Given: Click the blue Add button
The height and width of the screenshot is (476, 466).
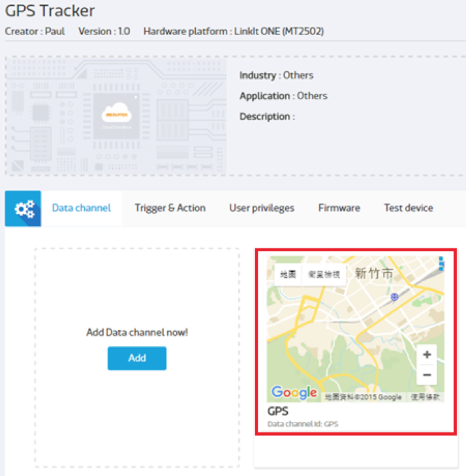Looking at the screenshot, I should [x=137, y=358].
